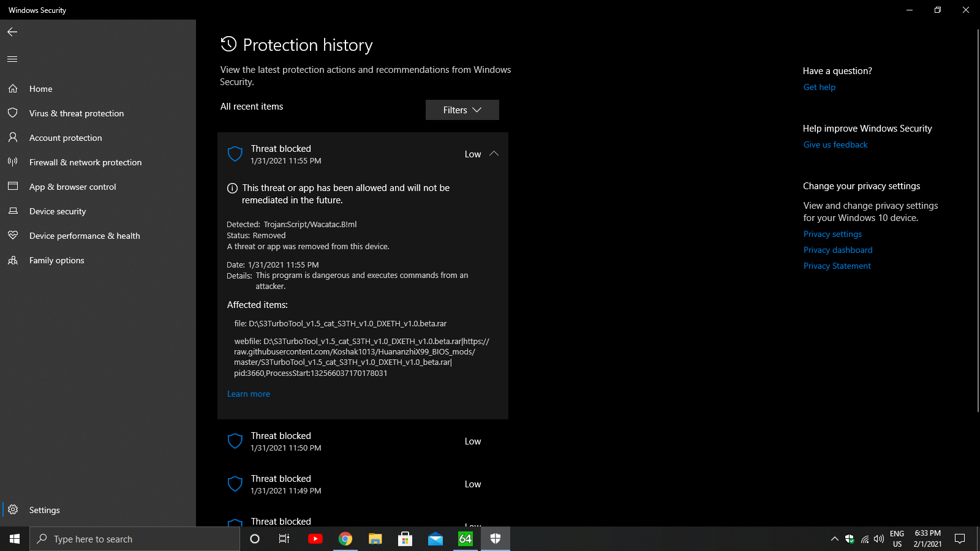Click Windows Security shield on taskbar
Viewport: 980px width, 551px height.
click(x=496, y=539)
